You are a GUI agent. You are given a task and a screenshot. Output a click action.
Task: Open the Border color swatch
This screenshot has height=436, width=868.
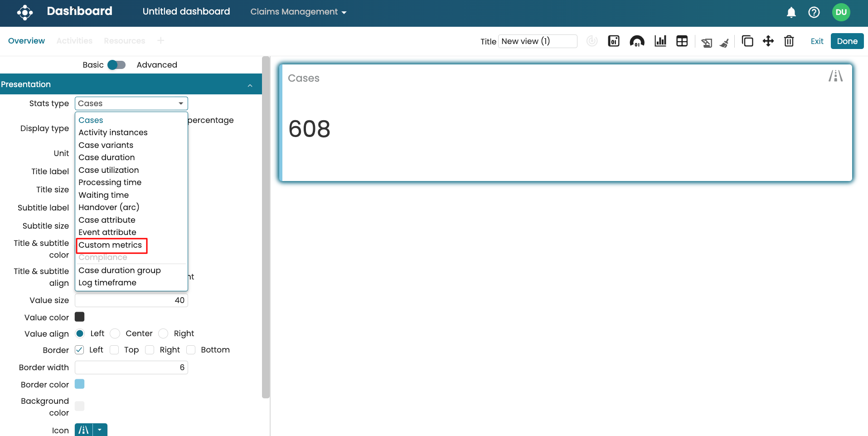click(80, 384)
